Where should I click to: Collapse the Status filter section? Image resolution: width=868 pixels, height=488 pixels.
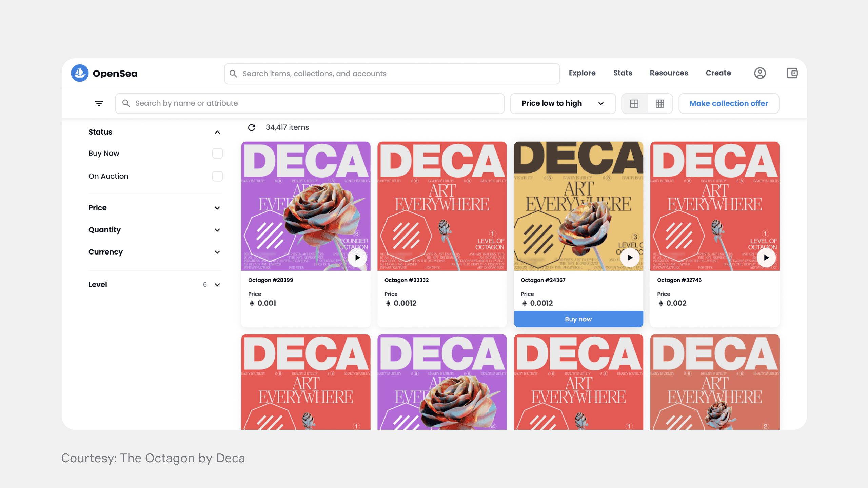pyautogui.click(x=217, y=132)
